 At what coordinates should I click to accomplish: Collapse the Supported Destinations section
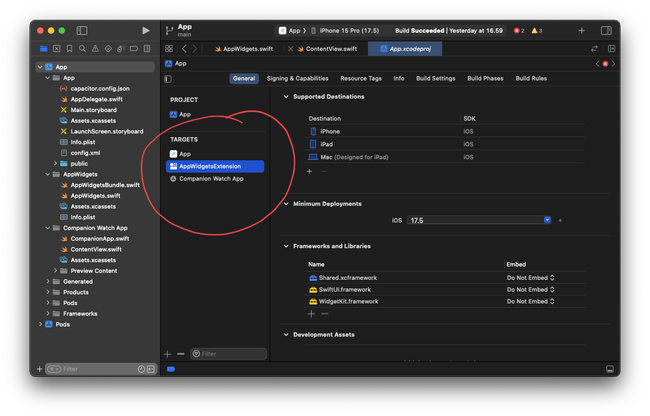[286, 97]
